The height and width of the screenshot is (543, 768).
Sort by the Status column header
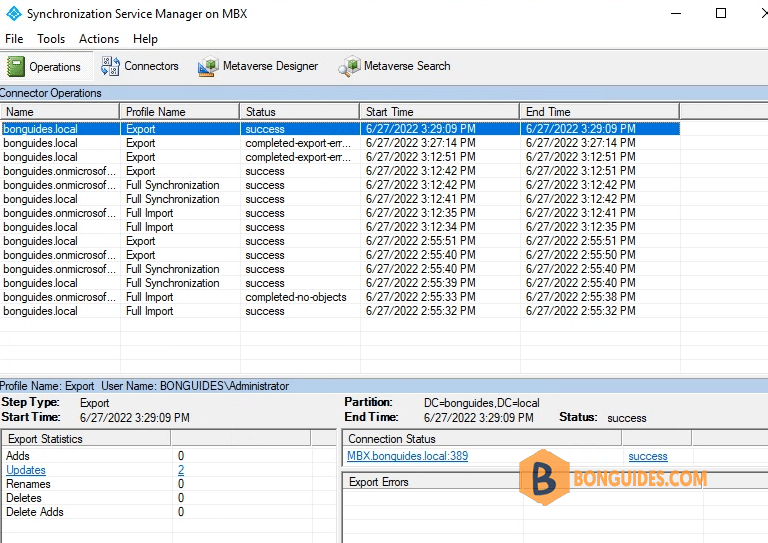(x=300, y=112)
